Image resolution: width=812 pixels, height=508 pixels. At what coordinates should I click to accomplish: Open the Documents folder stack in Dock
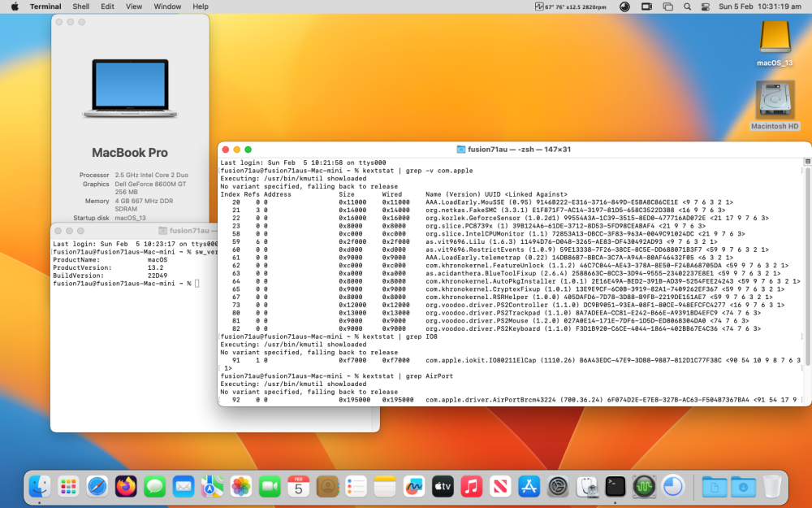click(x=714, y=487)
